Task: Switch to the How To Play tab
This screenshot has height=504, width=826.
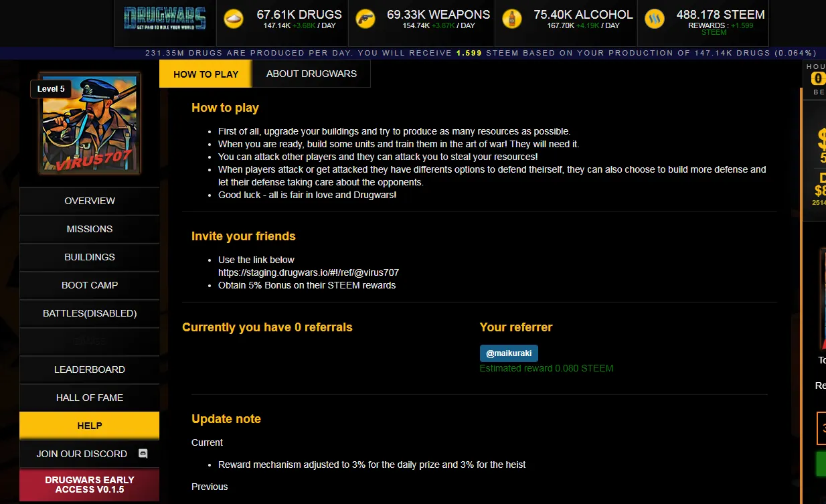Action: point(205,74)
